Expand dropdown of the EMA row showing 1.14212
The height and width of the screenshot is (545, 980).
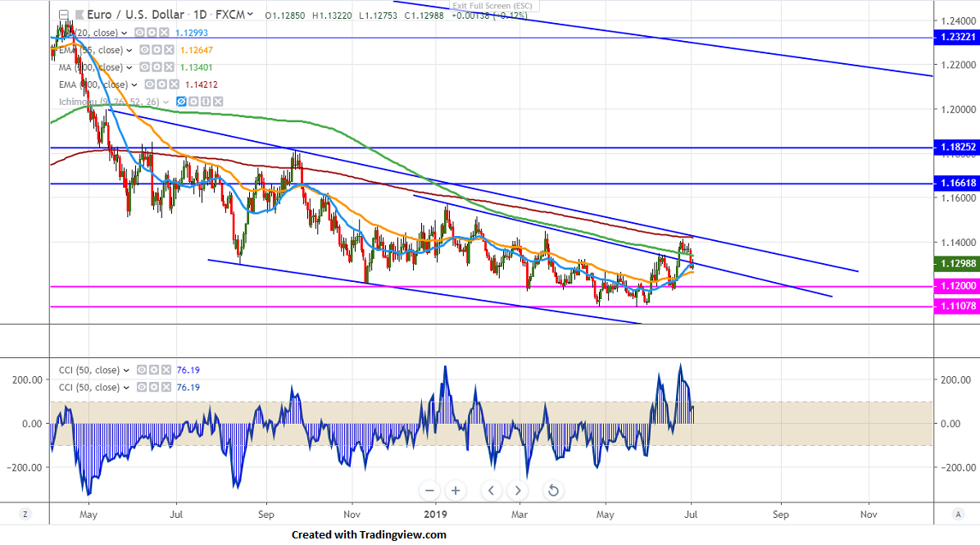(134, 85)
